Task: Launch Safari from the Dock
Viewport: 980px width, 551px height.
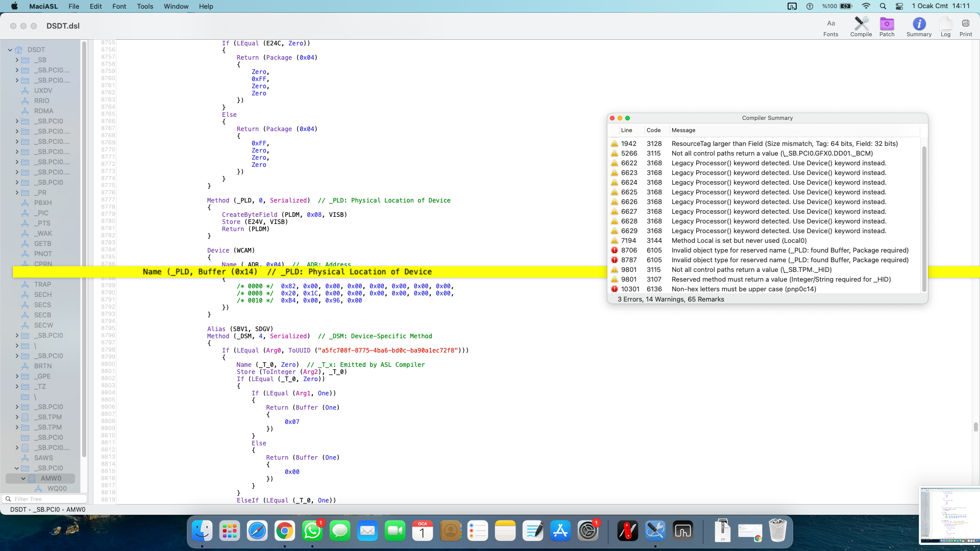Action: coord(257,531)
